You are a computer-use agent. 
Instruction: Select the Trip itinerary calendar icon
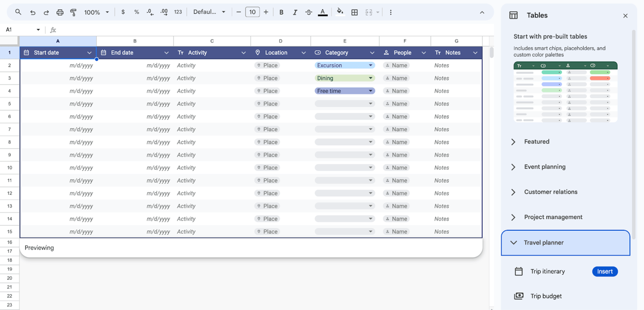point(519,271)
